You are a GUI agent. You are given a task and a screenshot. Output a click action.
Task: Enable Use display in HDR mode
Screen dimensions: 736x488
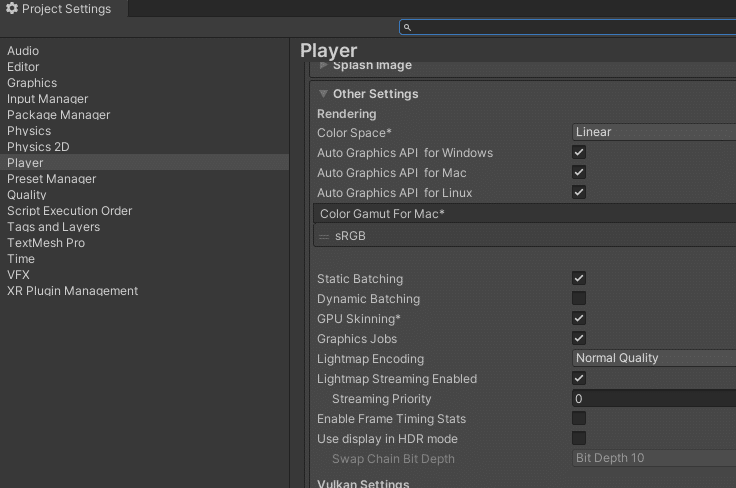click(579, 438)
